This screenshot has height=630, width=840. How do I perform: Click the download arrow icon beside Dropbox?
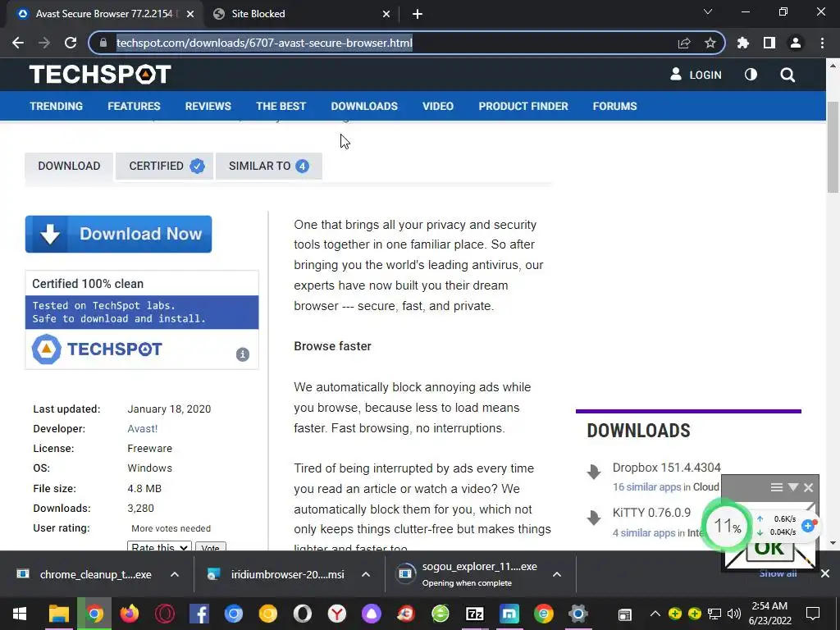(594, 472)
